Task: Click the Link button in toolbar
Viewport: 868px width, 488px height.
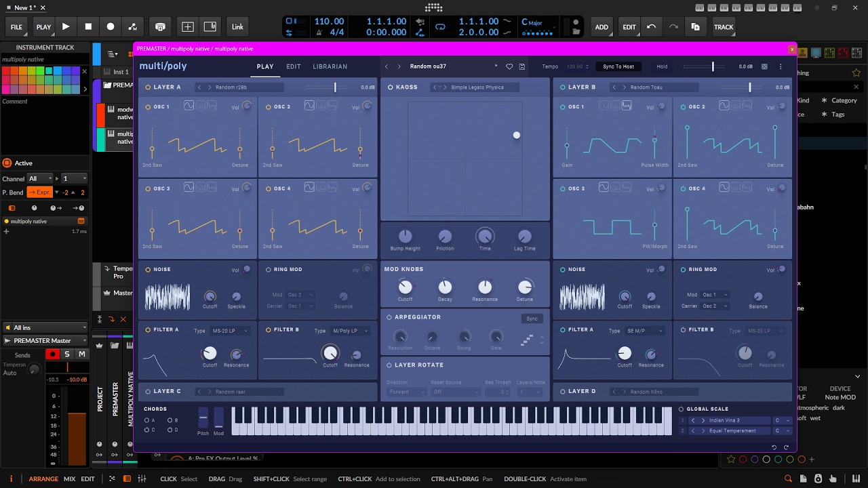Action: (x=237, y=27)
